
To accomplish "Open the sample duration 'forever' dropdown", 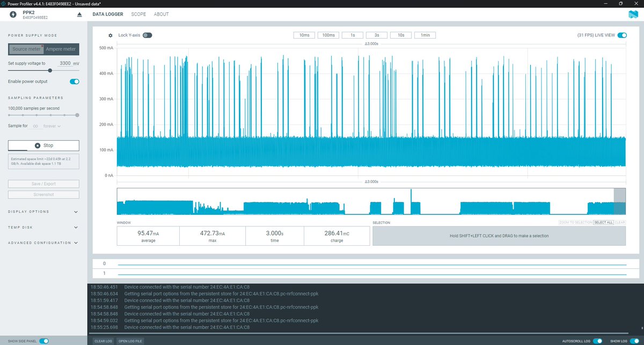I will tap(52, 126).
